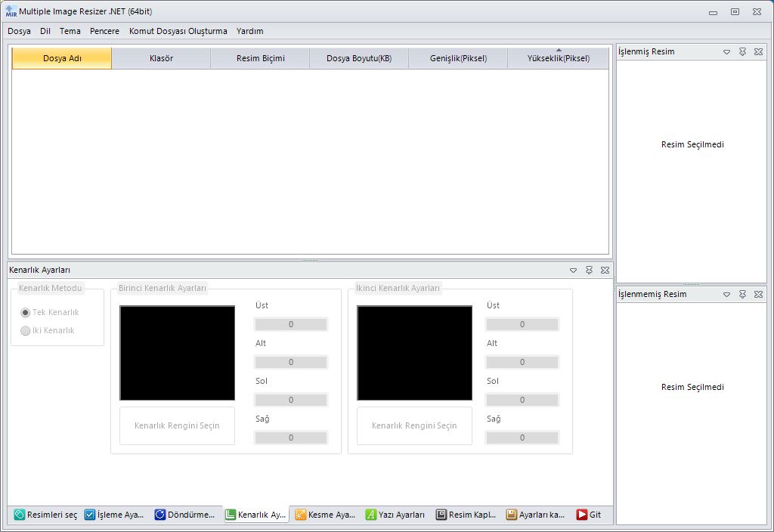Switch to Kesme Ayarları tab
The height and width of the screenshot is (532, 774).
326,515
